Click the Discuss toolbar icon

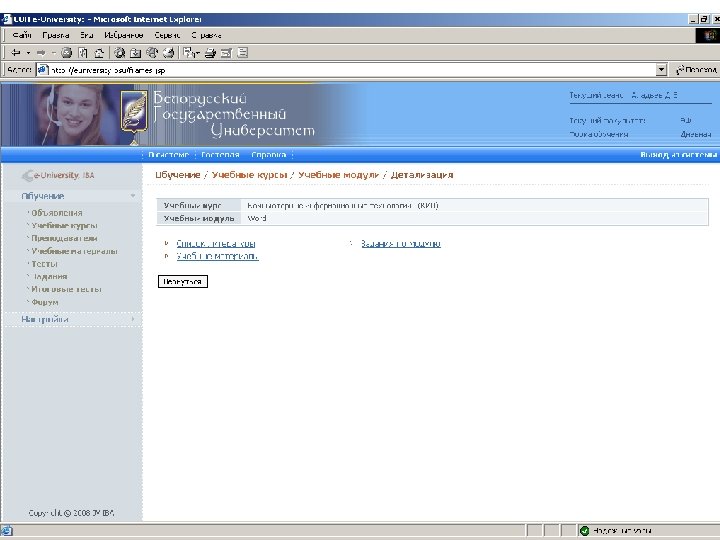243,53
